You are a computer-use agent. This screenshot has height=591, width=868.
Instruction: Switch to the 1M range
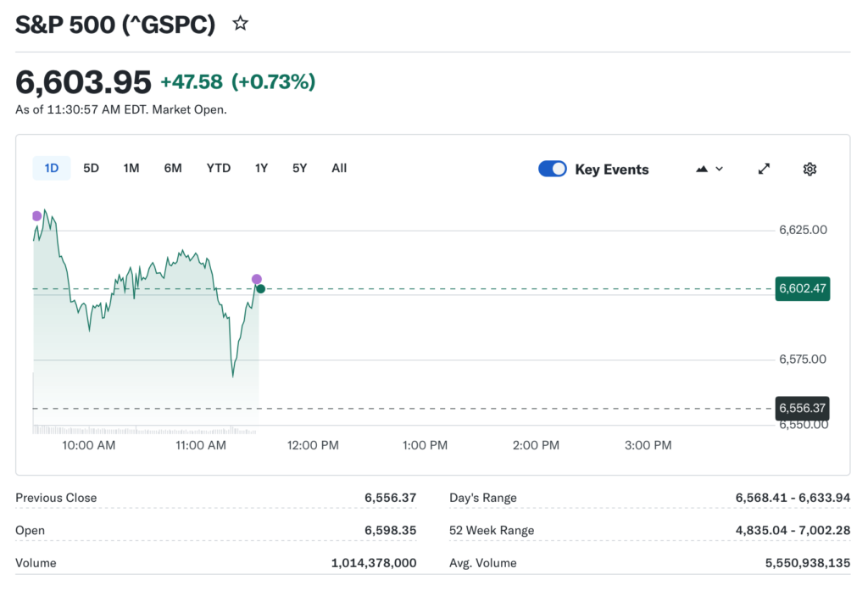point(131,169)
